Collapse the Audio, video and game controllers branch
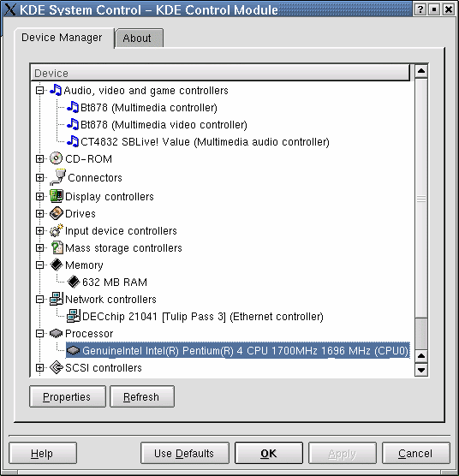Screen dimensions: 459x476 39,91
